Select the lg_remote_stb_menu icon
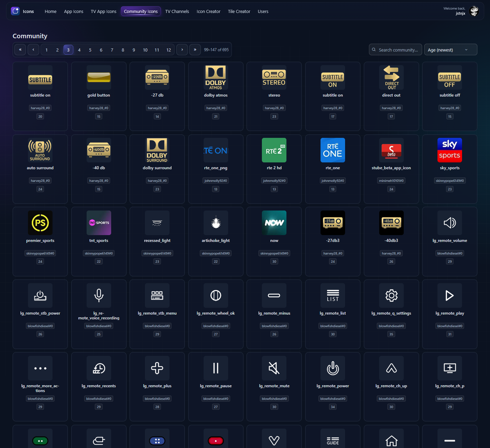The width and height of the screenshot is (490, 448). [157, 295]
